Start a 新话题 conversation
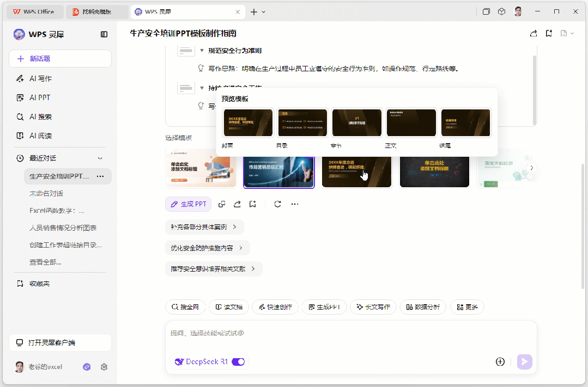This screenshot has height=387, width=588. (x=60, y=59)
